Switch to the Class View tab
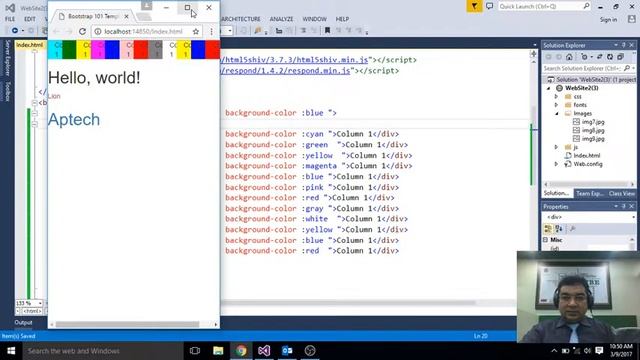The image size is (640, 360). coord(621,193)
